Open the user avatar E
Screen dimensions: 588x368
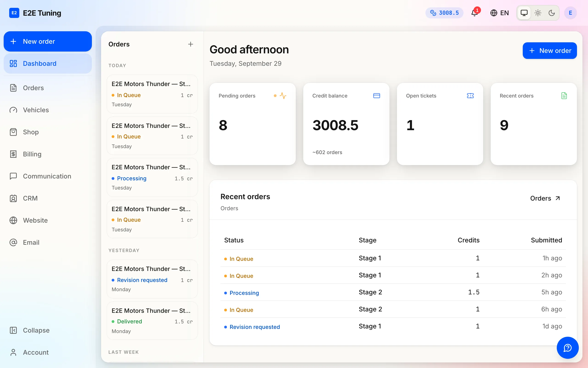[571, 13]
